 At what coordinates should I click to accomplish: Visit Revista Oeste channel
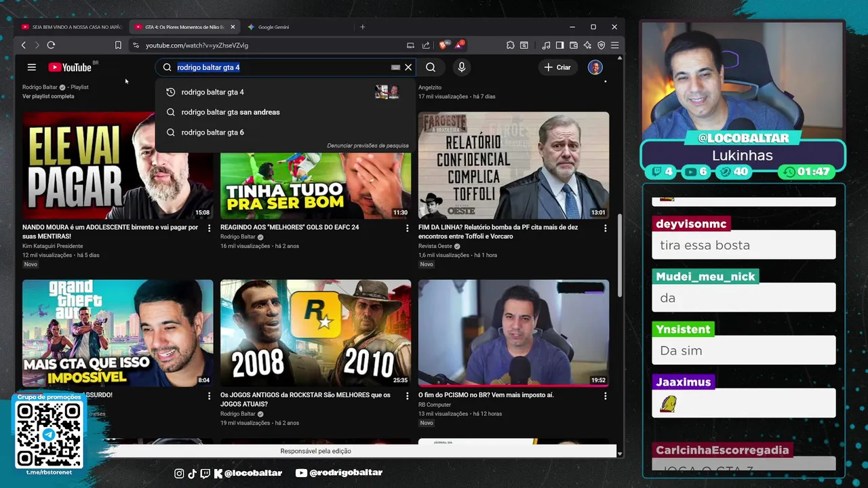point(435,246)
